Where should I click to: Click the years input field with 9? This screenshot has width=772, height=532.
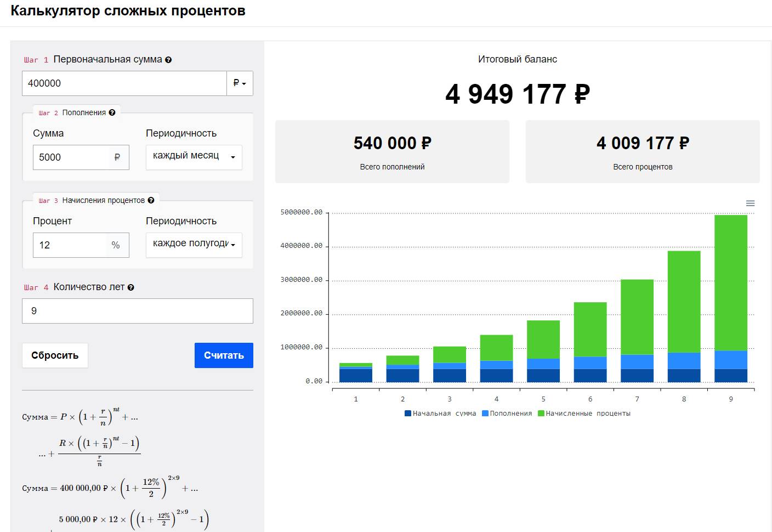(137, 311)
